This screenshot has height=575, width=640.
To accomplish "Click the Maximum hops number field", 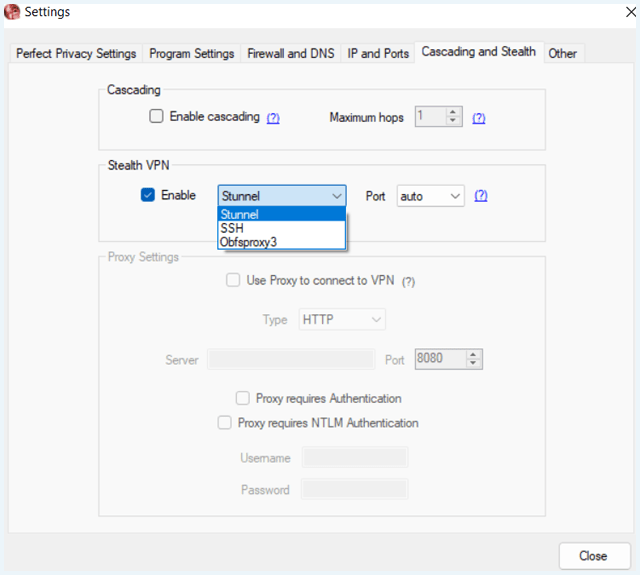I will [x=430, y=117].
